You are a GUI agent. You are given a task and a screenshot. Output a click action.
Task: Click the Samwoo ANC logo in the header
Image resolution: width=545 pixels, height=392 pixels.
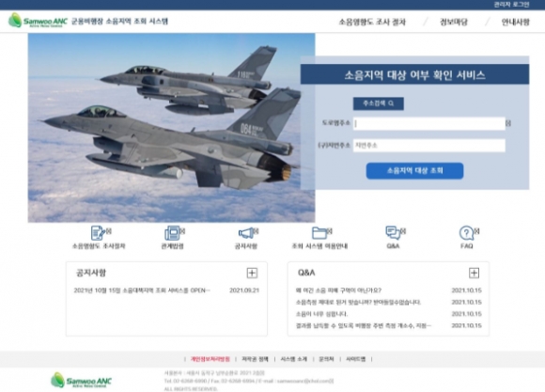(38, 21)
